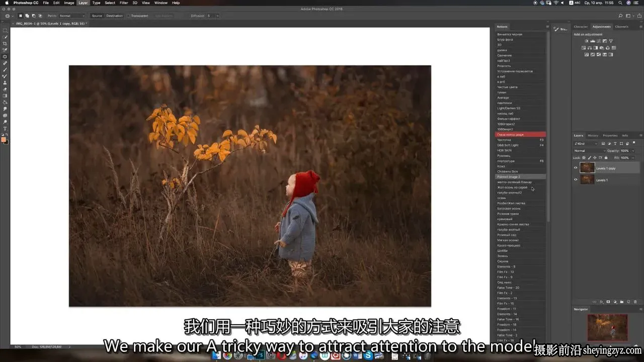Open the collapsed Brushes panel
This screenshot has width=644, height=362.
(x=560, y=29)
